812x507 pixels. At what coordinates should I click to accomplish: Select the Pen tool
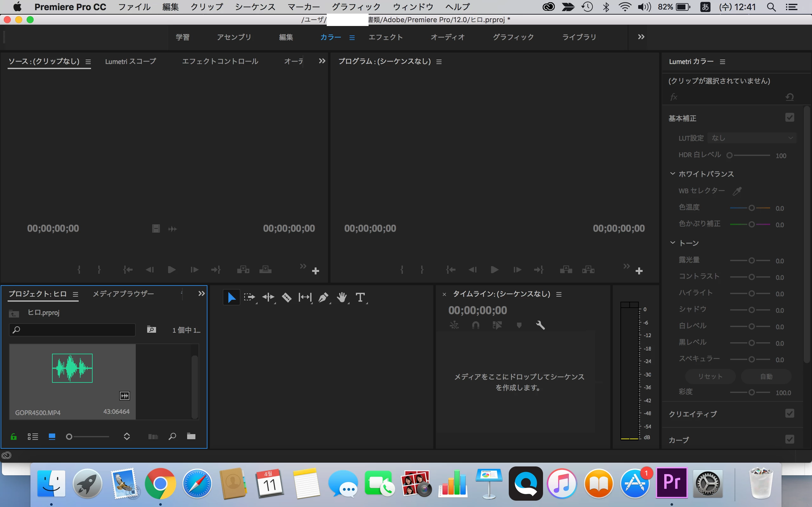point(323,298)
